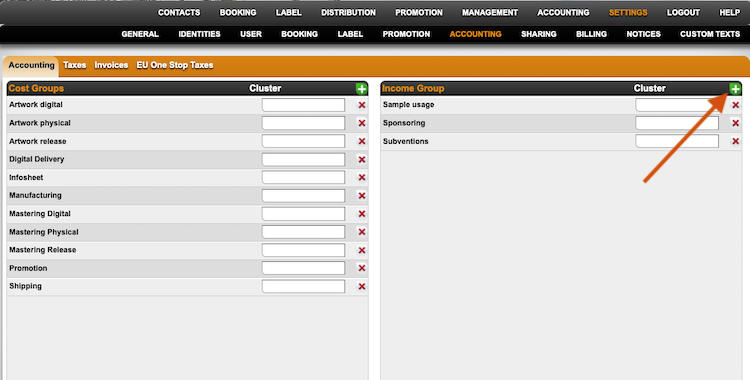The width and height of the screenshot is (750, 380).
Task: Focus the Digital Delivery cluster field
Action: click(x=303, y=159)
